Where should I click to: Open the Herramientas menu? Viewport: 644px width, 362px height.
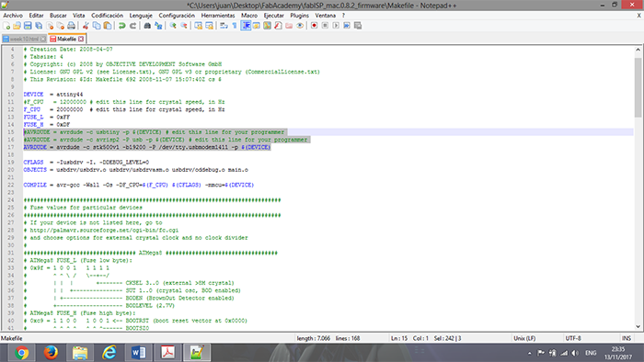pyautogui.click(x=218, y=16)
